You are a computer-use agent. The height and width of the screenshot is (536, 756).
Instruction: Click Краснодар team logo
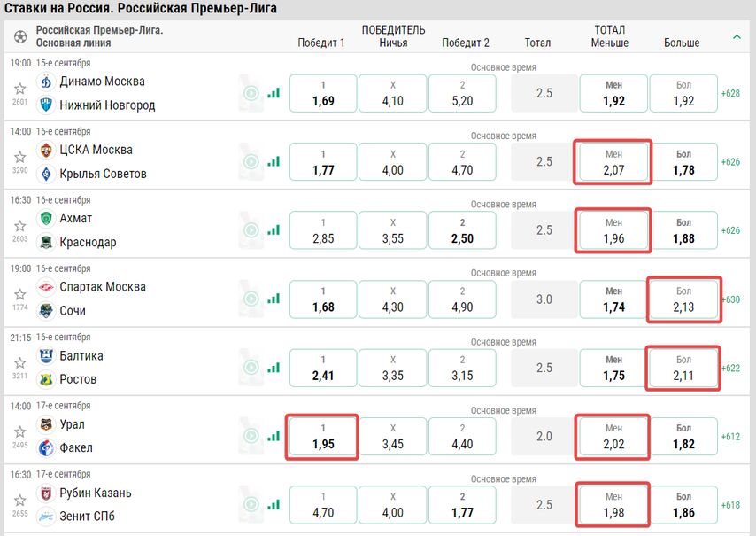coord(46,242)
